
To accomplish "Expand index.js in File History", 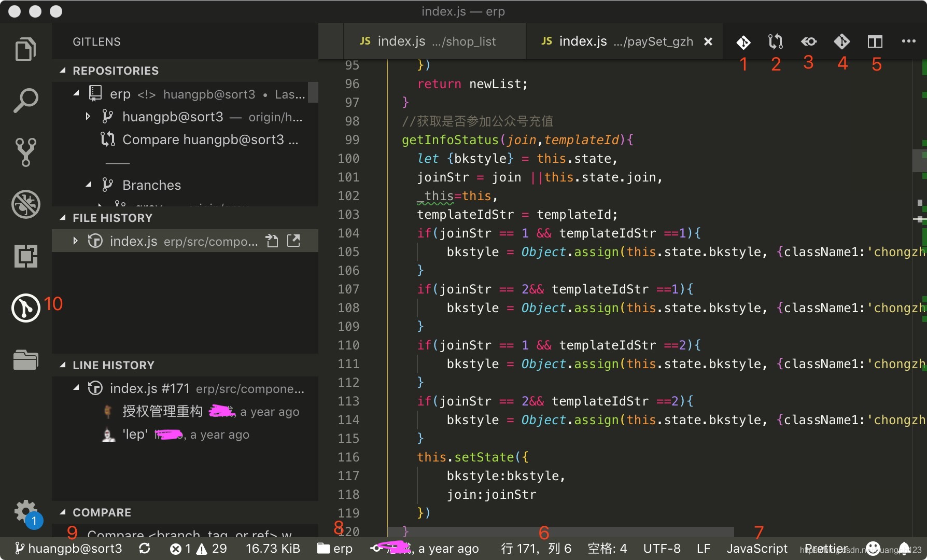I will [76, 241].
